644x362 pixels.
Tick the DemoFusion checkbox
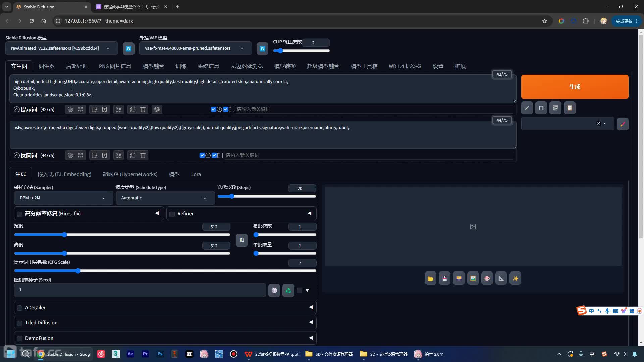(20, 339)
